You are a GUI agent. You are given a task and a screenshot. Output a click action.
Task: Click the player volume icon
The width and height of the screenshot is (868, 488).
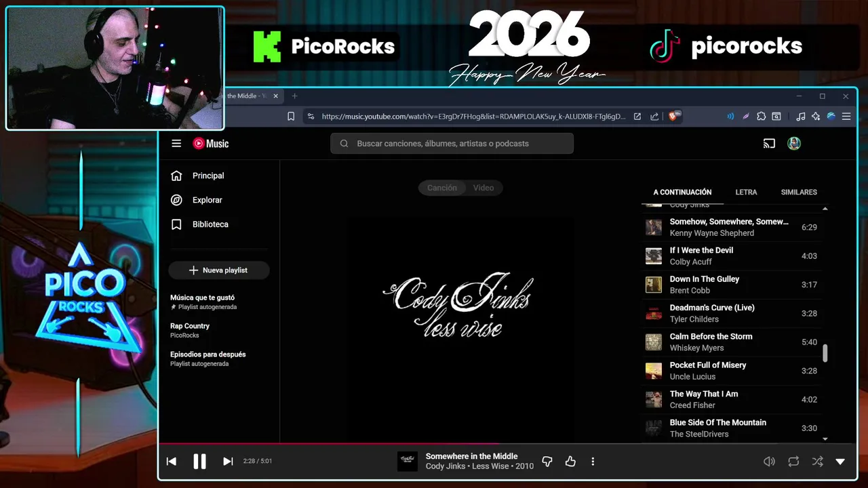coord(769,462)
